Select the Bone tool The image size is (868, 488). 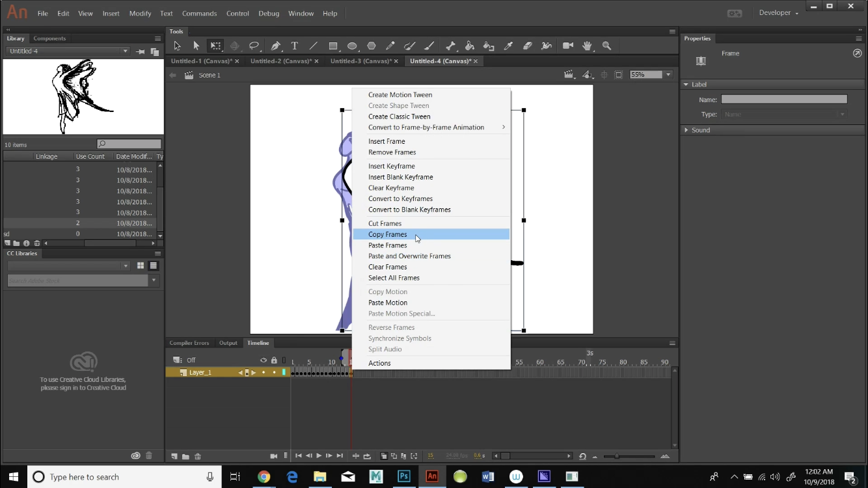click(450, 46)
